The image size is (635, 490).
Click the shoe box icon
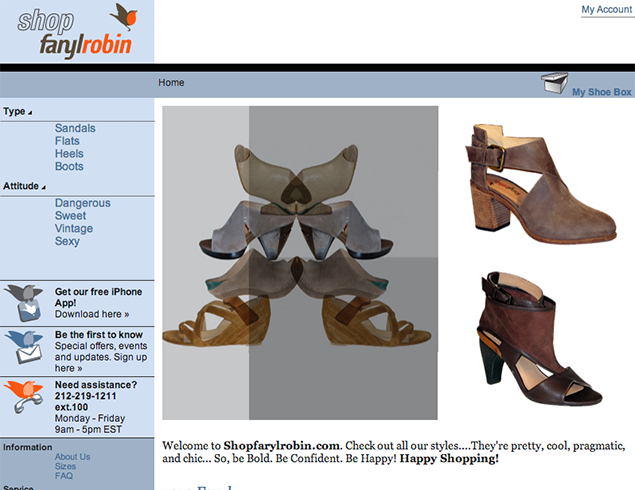554,83
